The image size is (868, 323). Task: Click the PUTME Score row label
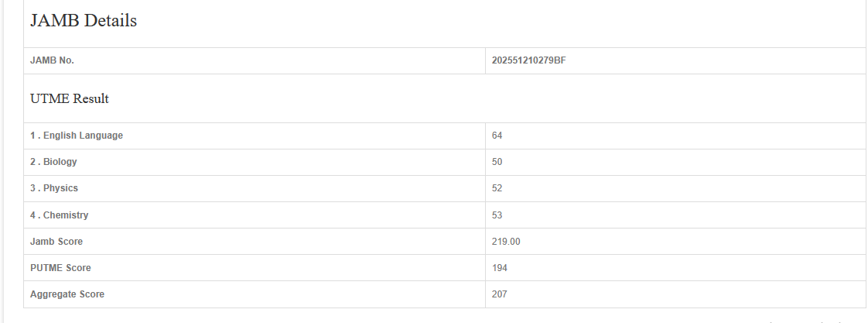click(x=60, y=268)
